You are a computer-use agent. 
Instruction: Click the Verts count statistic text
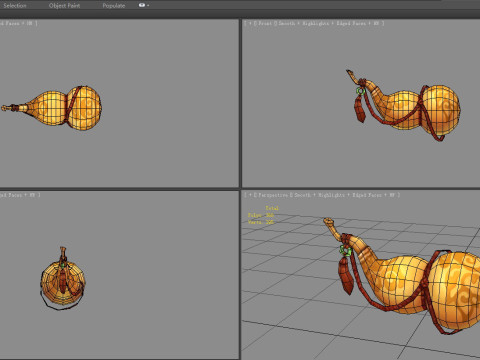261,222
